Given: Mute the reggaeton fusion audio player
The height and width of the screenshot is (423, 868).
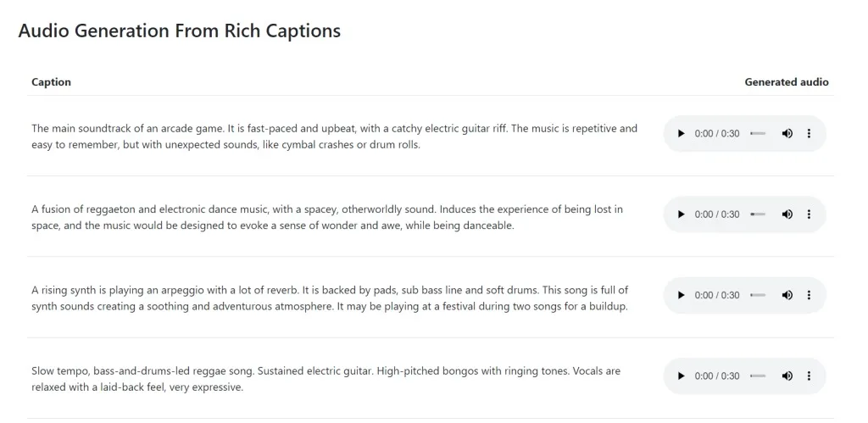Looking at the screenshot, I should tap(787, 214).
